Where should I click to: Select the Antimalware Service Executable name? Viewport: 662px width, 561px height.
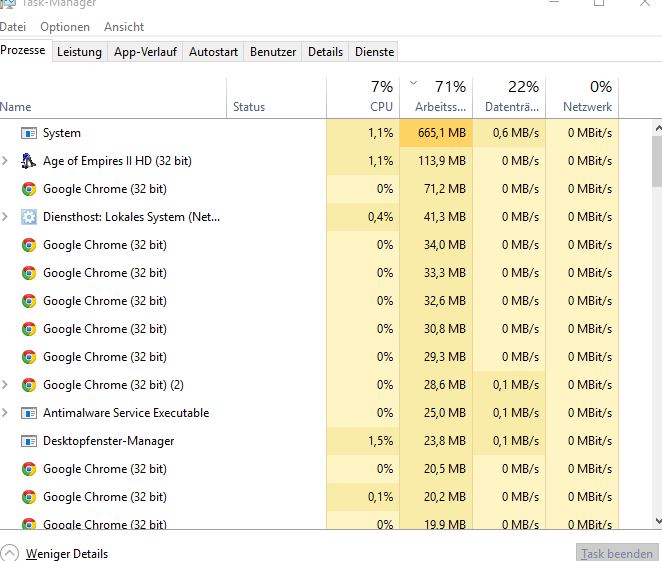click(126, 413)
